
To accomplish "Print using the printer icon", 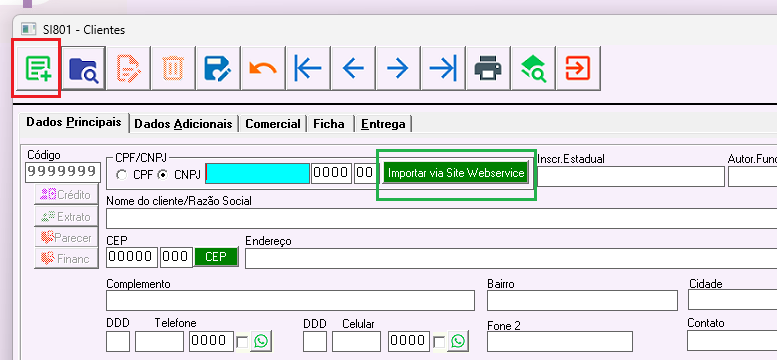I will pos(487,68).
